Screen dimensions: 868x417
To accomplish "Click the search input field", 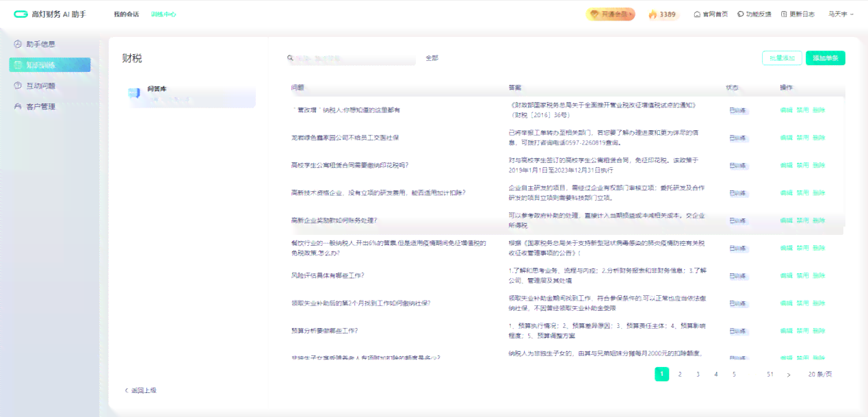I will pyautogui.click(x=351, y=59).
